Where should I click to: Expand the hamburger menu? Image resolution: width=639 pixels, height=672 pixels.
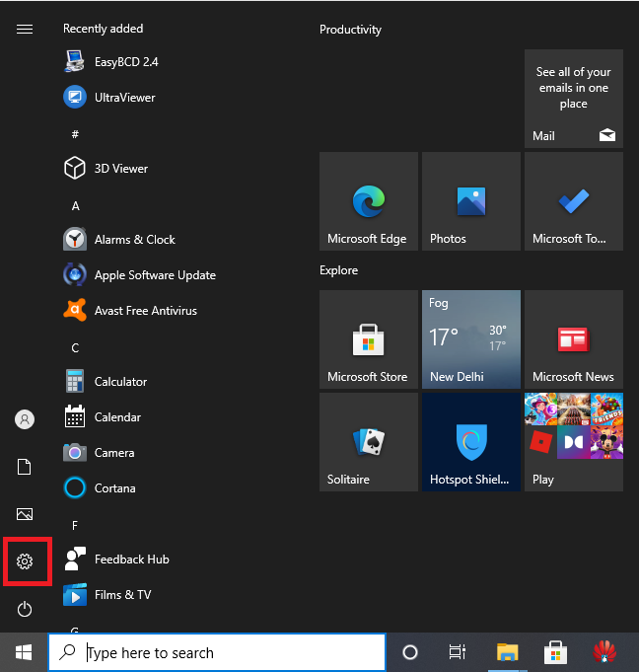click(25, 29)
